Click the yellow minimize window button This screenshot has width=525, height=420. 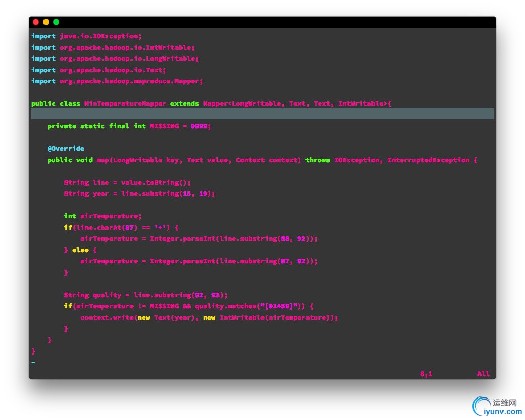tap(46, 22)
